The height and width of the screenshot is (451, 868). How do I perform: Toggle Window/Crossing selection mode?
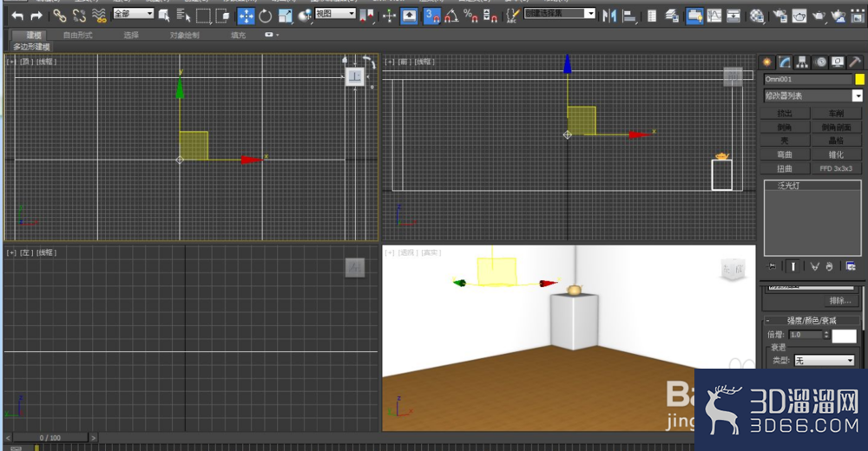pos(222,16)
